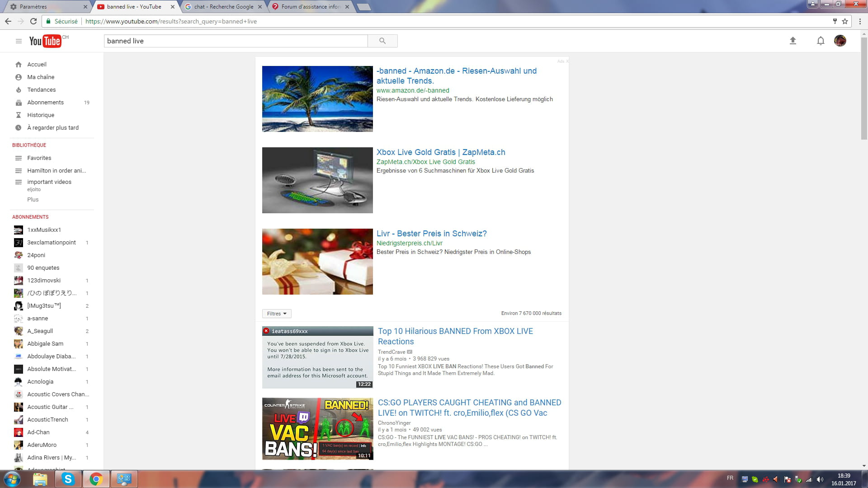This screenshot has width=868, height=488.
Task: Open Chrome three-dot menu
Action: point(860,21)
